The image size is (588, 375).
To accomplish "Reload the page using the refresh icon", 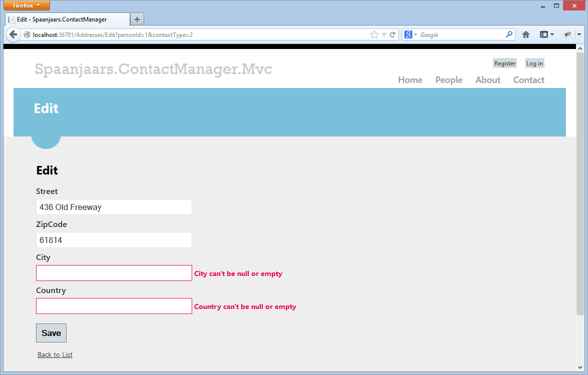I will [393, 34].
